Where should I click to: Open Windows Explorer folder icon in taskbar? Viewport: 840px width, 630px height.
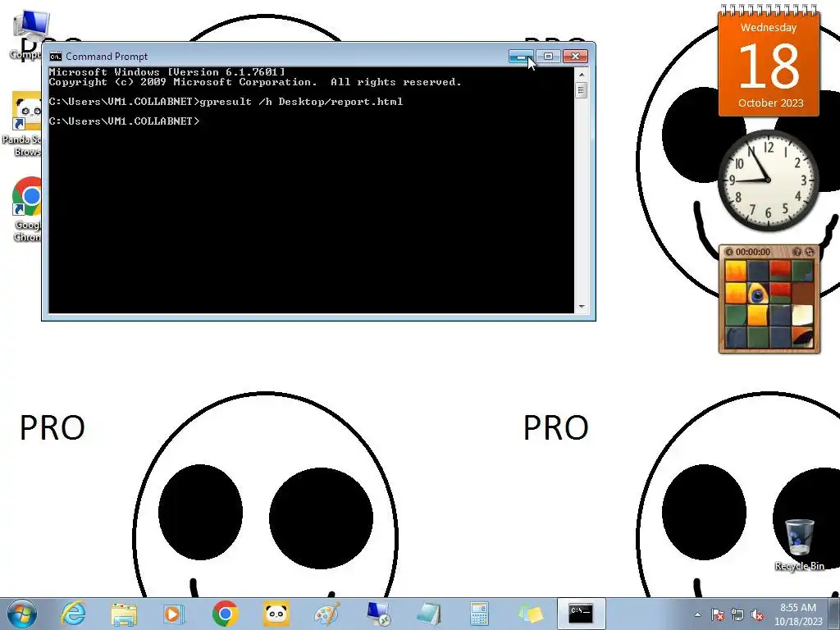pos(124,614)
